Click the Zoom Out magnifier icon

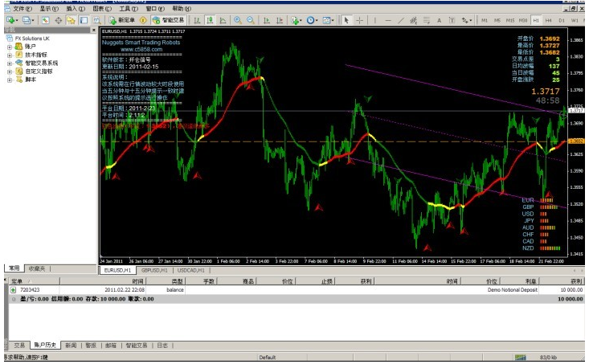(x=251, y=20)
